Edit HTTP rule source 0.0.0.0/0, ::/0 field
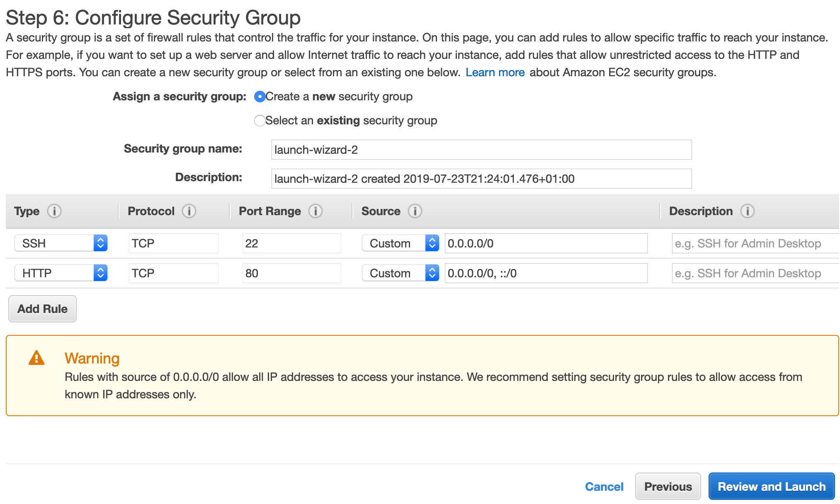Viewport: 840px width, 504px height. pos(546,273)
